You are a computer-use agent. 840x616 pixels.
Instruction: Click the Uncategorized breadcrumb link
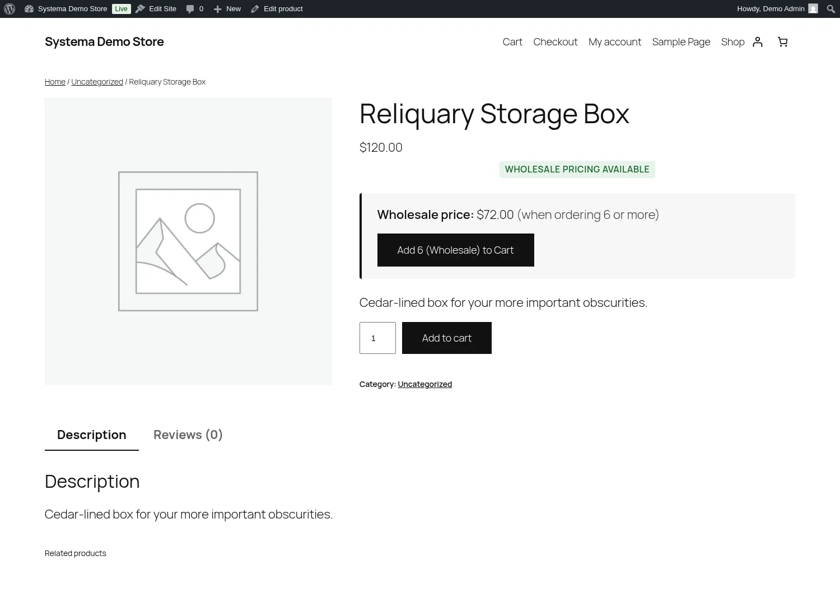(x=97, y=82)
